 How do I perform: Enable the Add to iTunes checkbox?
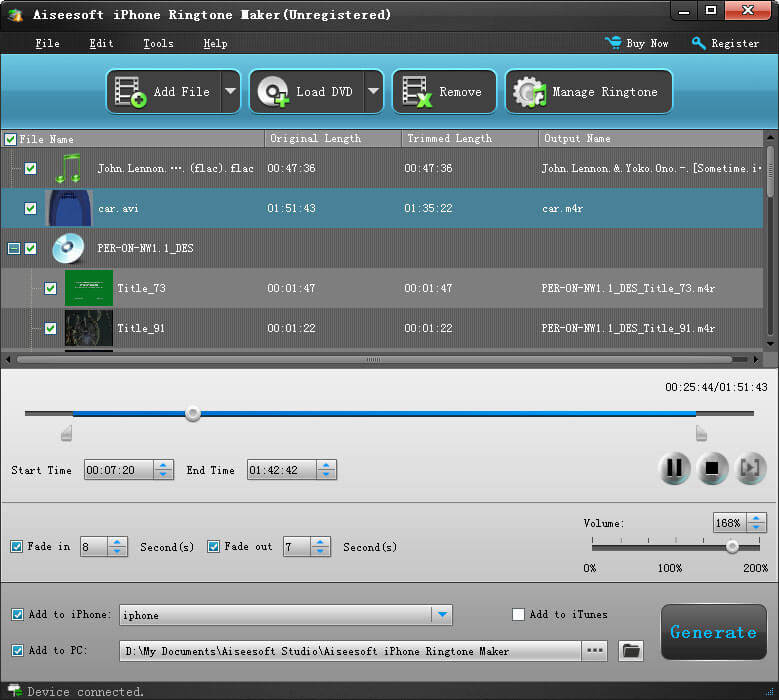[518, 615]
